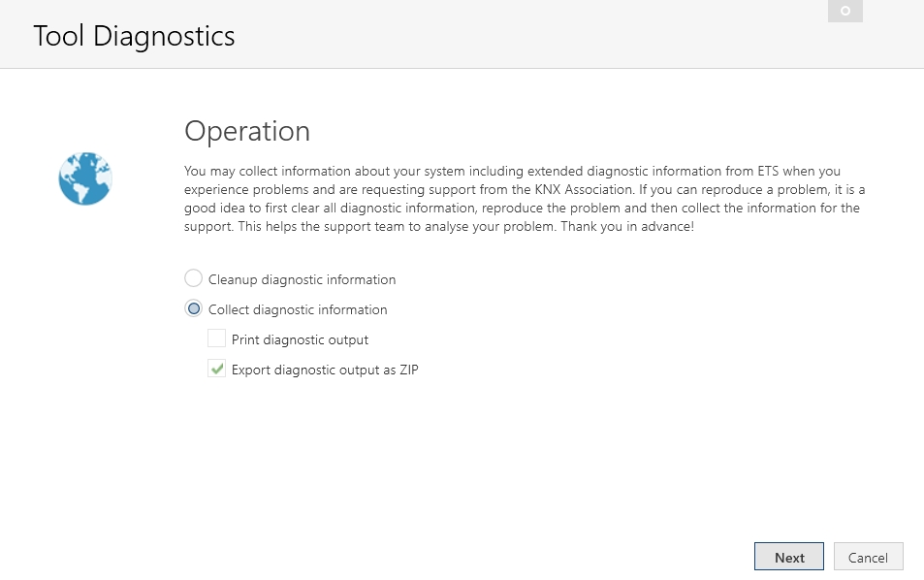The height and width of the screenshot is (580, 924).
Task: Click the empty circle beside Cleanup option
Action: (x=193, y=278)
